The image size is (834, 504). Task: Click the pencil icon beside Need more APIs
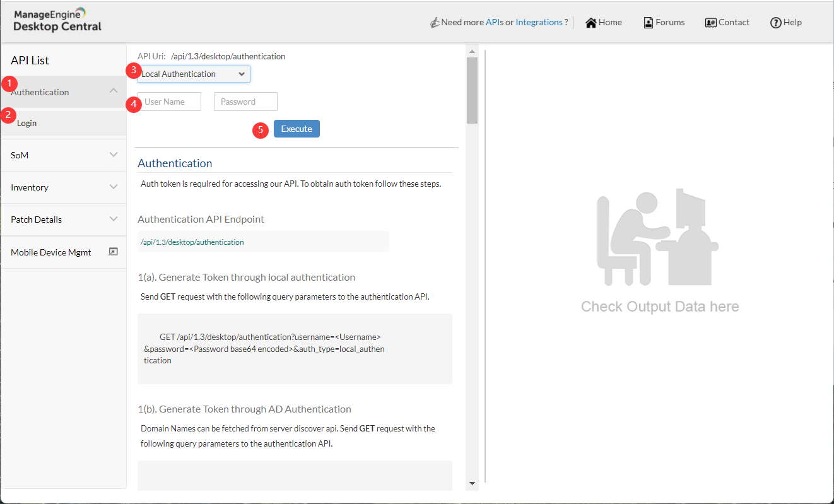(x=435, y=23)
